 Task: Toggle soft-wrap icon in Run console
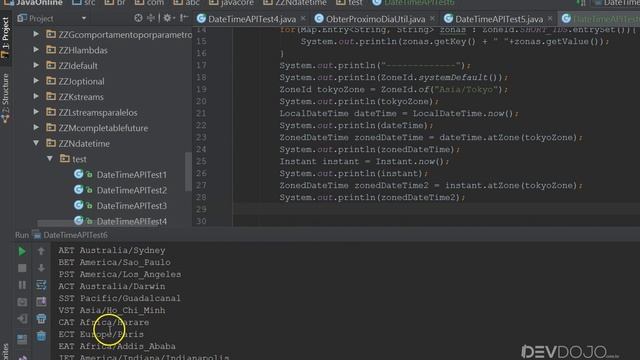tap(41, 284)
